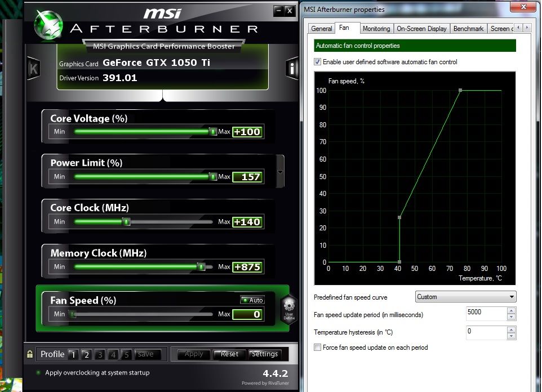Viewport: 542px width, 392px height.
Task: Decrease the temperature hysteresis spinner
Action: (511, 336)
